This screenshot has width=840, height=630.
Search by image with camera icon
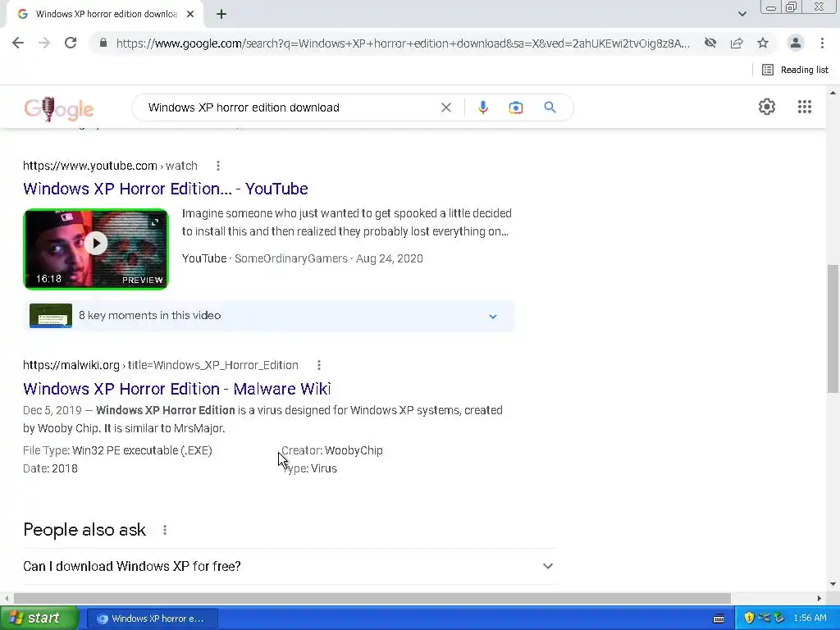515,107
